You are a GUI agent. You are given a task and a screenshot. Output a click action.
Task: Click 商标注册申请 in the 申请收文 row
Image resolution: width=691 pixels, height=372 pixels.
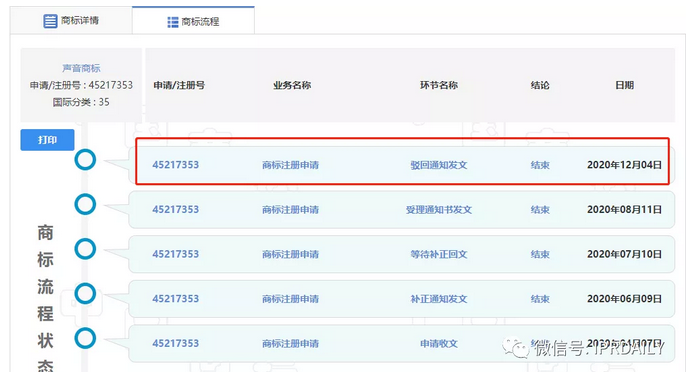[290, 343]
